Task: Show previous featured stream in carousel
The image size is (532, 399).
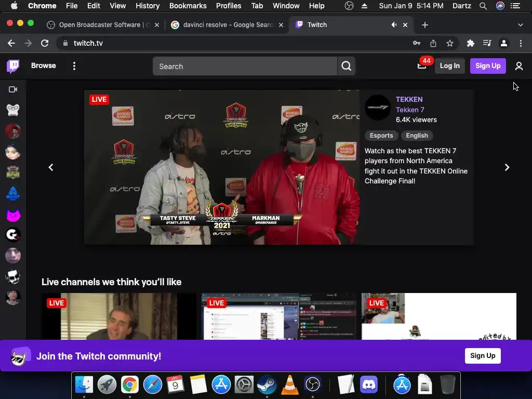Action: point(51,167)
